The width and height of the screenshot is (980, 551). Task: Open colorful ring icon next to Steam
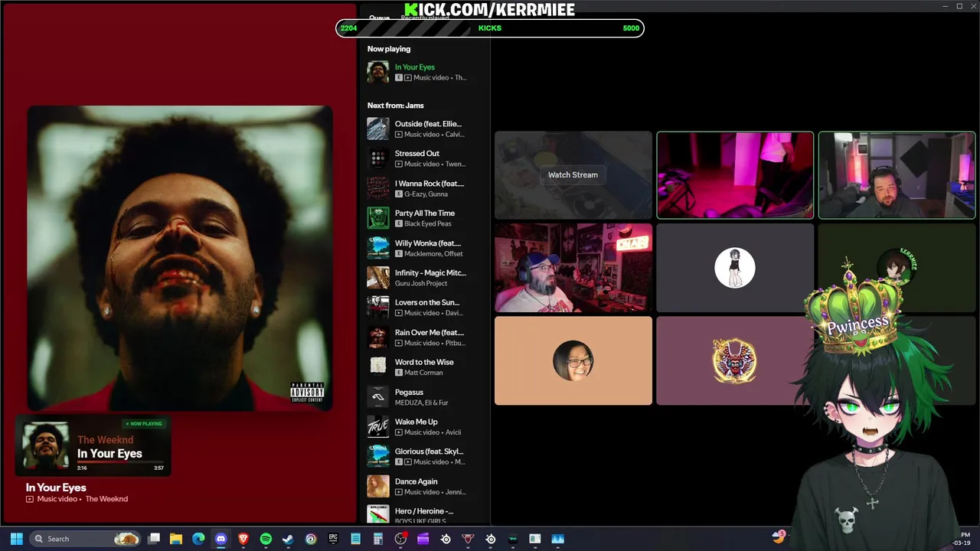(x=311, y=539)
